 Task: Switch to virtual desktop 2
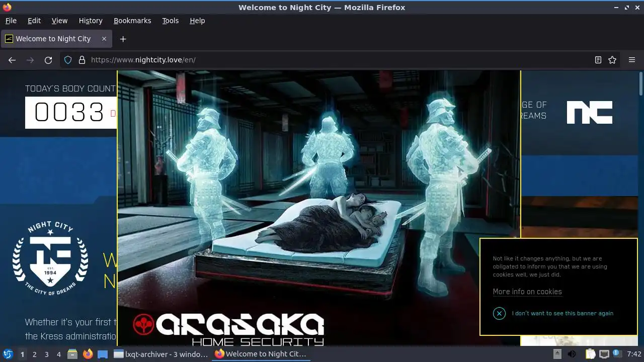(34, 354)
